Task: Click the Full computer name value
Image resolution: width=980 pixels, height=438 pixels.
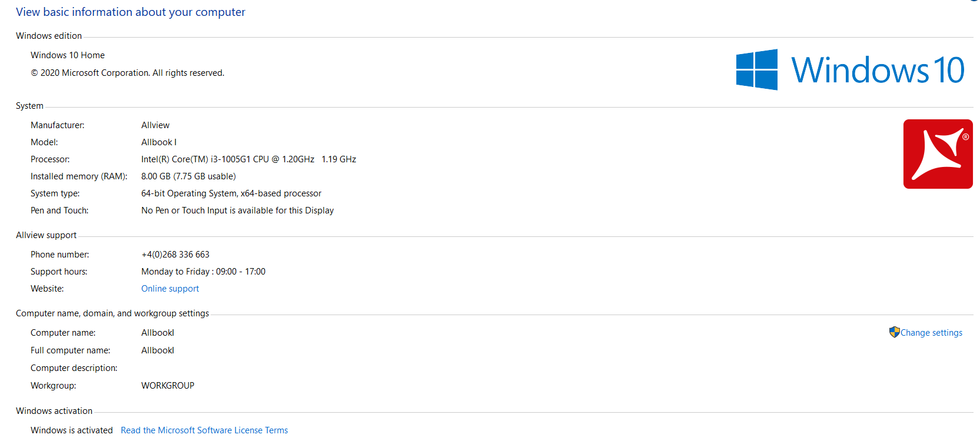Action: pyautogui.click(x=158, y=350)
